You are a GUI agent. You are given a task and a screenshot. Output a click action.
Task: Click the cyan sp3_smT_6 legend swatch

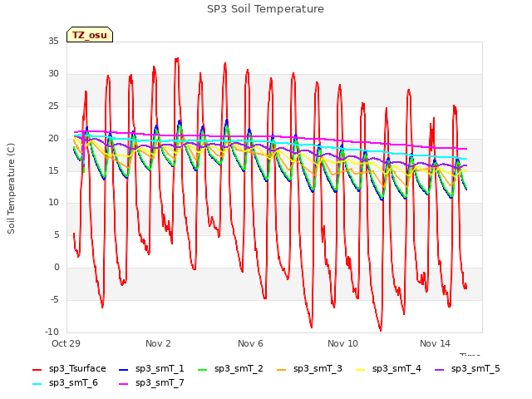click(37, 384)
